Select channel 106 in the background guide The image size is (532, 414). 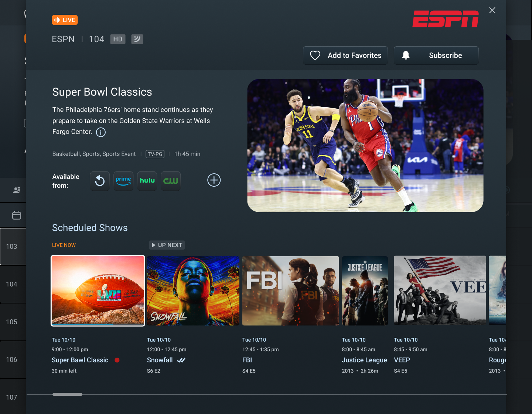coord(13,360)
